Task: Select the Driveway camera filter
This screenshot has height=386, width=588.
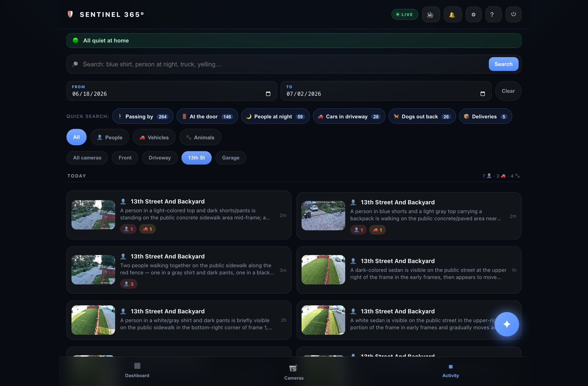Action: click(160, 158)
